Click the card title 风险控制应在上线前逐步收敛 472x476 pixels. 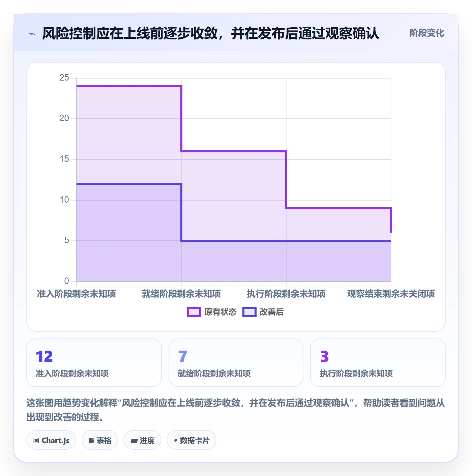click(211, 33)
